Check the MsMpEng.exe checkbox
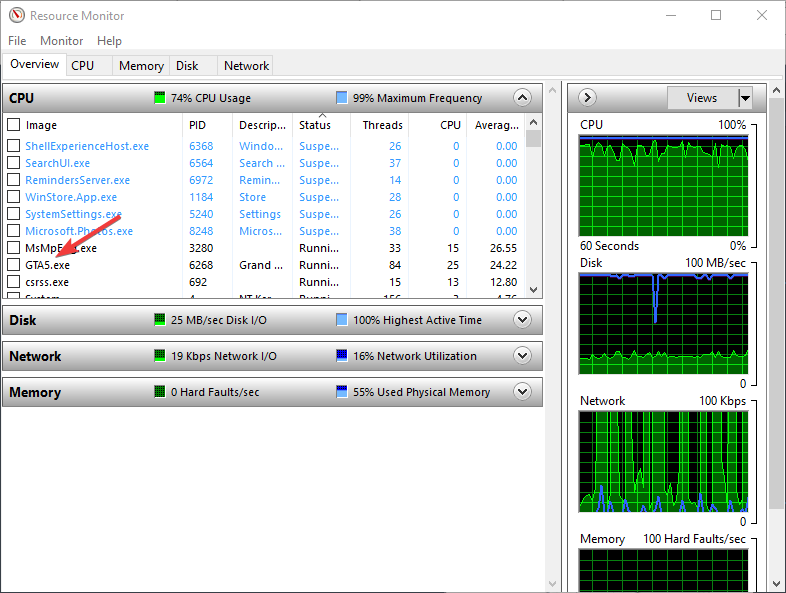Viewport: 786px width, 593px height. tap(14, 248)
